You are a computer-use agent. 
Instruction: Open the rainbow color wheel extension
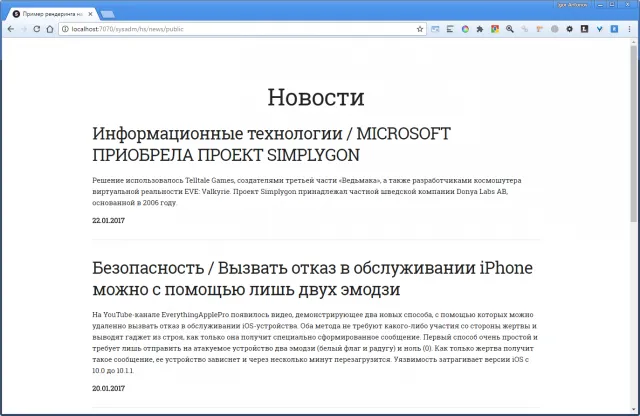[x=465, y=29]
